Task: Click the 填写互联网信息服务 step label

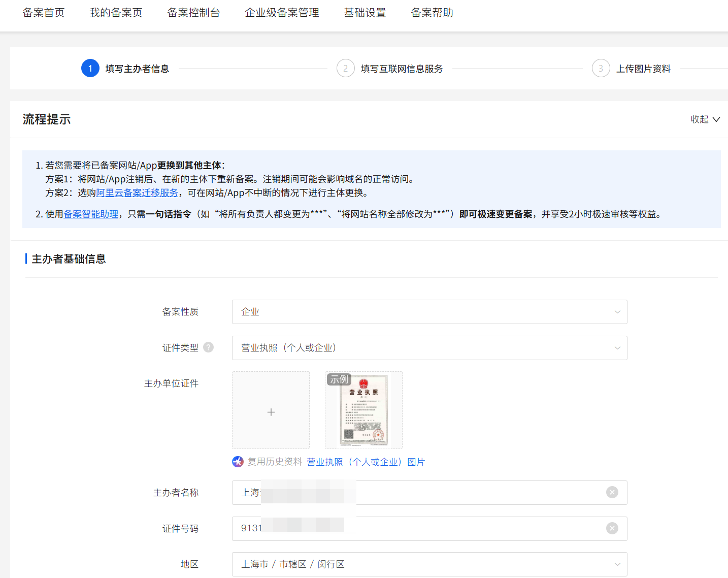Action: tap(402, 69)
